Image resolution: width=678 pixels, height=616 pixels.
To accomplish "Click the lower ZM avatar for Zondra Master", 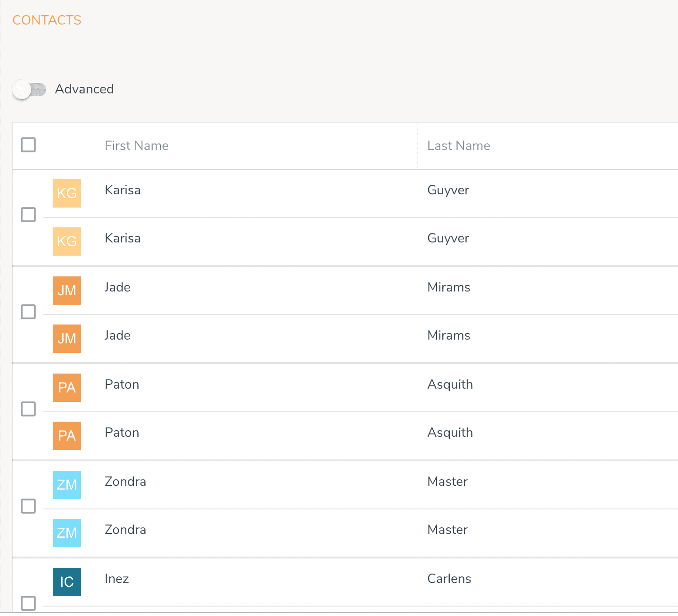I will pyautogui.click(x=67, y=533).
